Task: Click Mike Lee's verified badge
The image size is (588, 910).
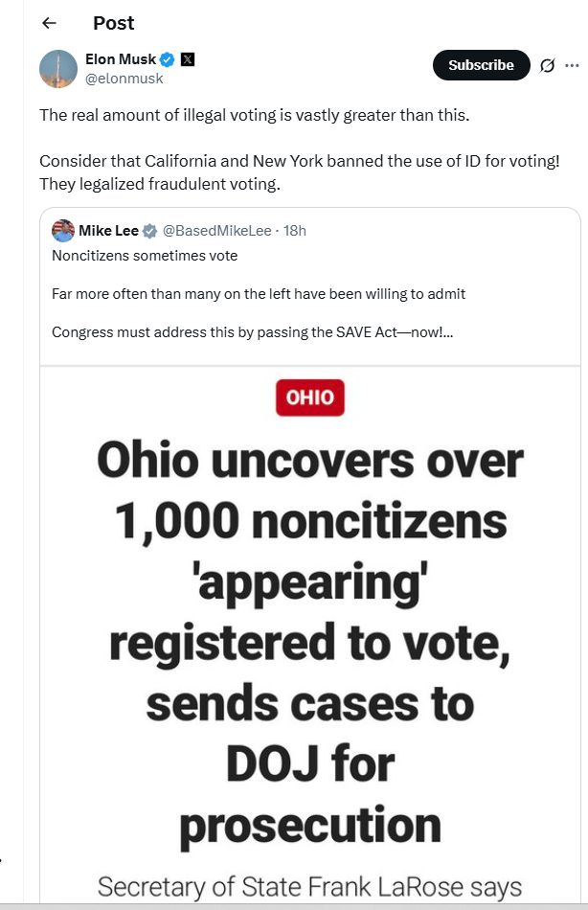Action: tap(149, 231)
